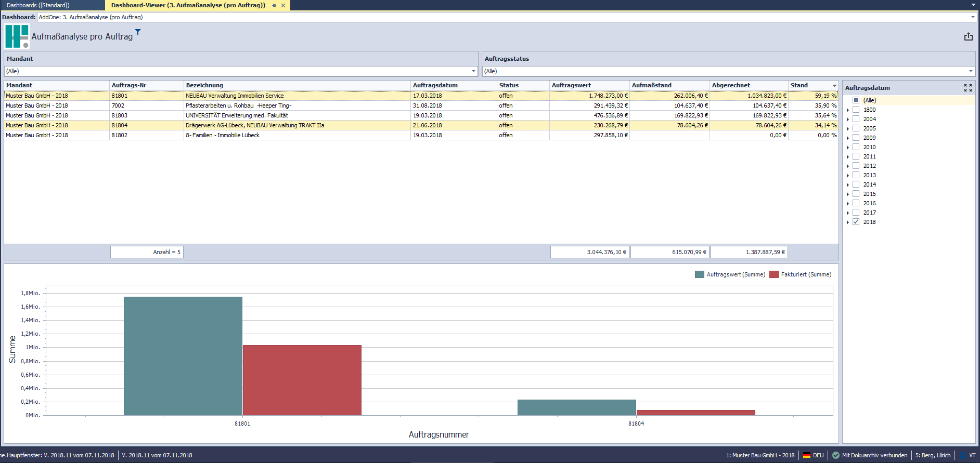The image size is (980, 463).
Task: Click the Stand cell '59,19 %'
Action: (814, 96)
